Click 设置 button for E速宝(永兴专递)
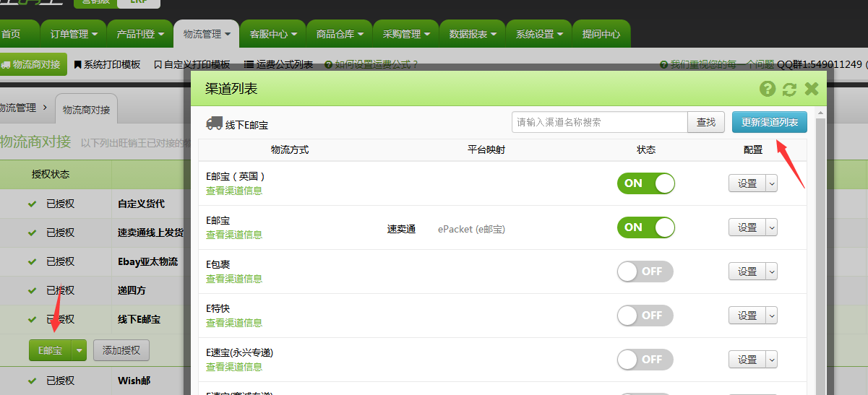Image resolution: width=868 pixels, height=395 pixels. (747, 360)
